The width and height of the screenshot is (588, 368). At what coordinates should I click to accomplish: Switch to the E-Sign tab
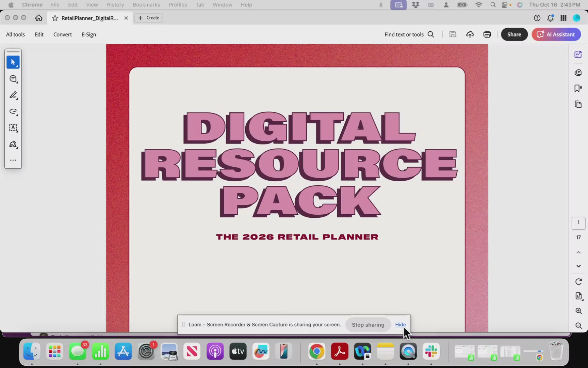pyautogui.click(x=88, y=34)
